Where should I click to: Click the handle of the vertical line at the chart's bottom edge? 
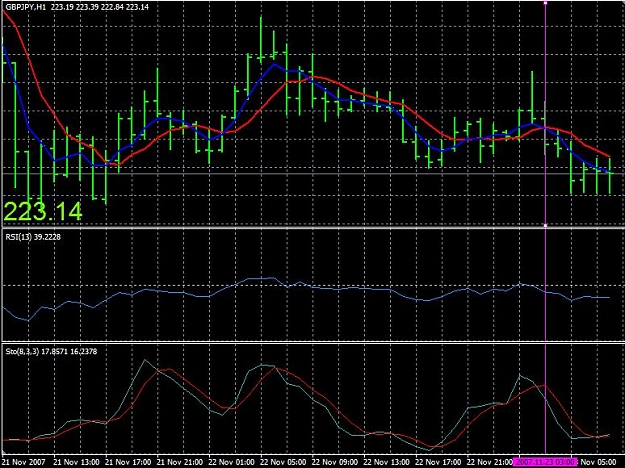(x=545, y=225)
